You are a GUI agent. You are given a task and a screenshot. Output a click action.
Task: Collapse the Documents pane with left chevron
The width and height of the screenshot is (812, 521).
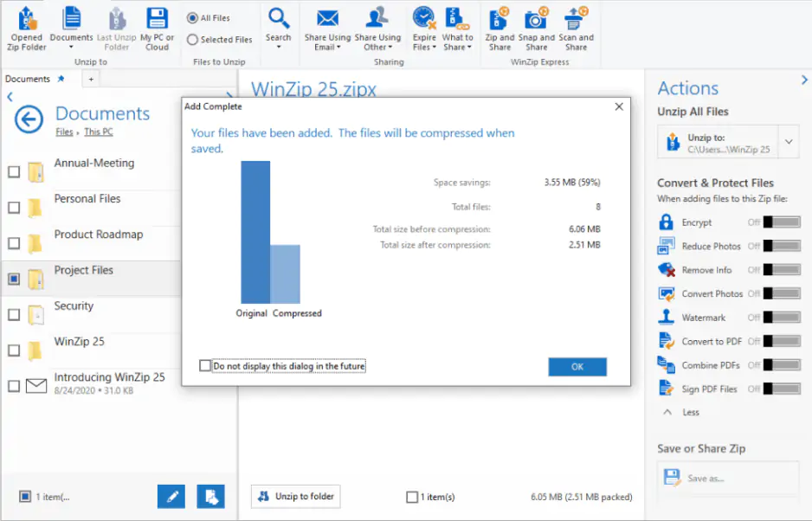point(10,97)
